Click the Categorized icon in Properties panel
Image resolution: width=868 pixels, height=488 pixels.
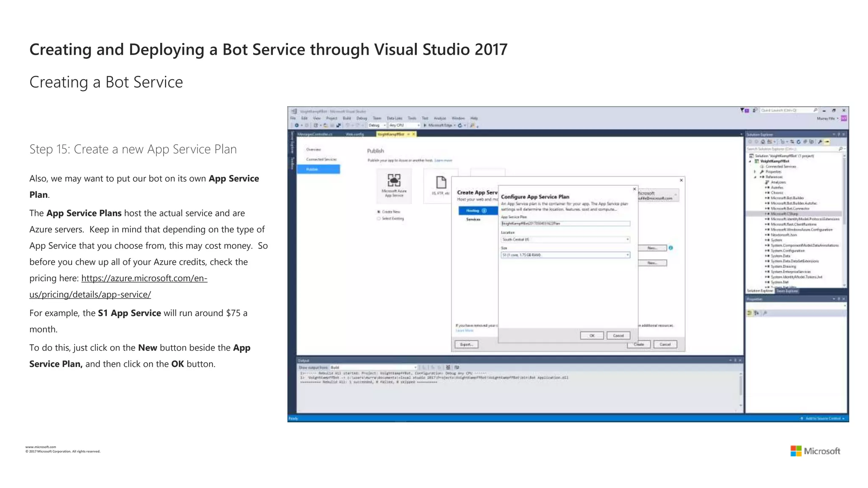pos(749,313)
